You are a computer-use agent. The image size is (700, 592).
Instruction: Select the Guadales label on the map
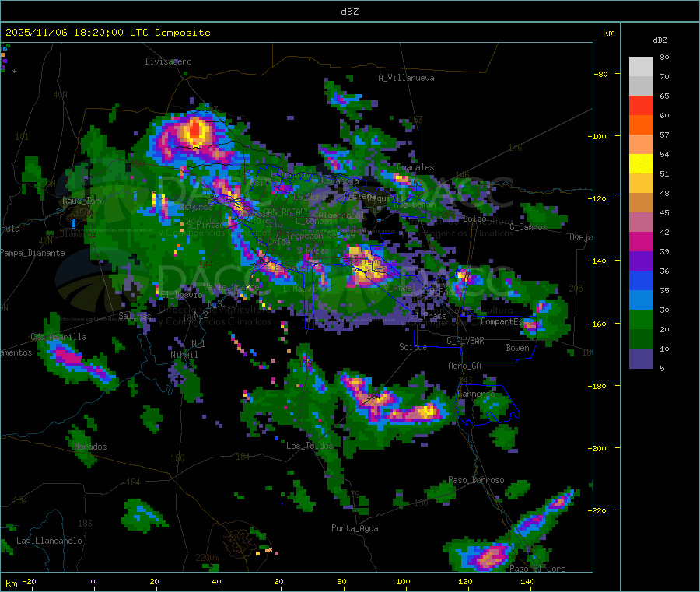pyautogui.click(x=415, y=167)
